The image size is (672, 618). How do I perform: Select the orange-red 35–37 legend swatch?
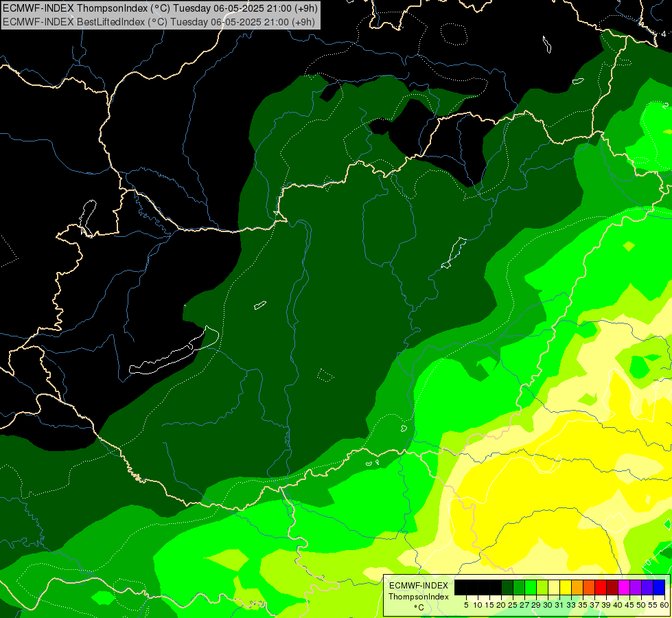(589, 588)
